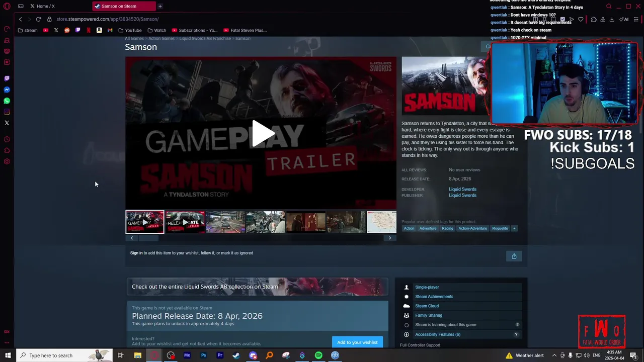Viewport: 644px width, 362px height.
Task: Show help for Accessibility Features row
Action: click(516, 334)
